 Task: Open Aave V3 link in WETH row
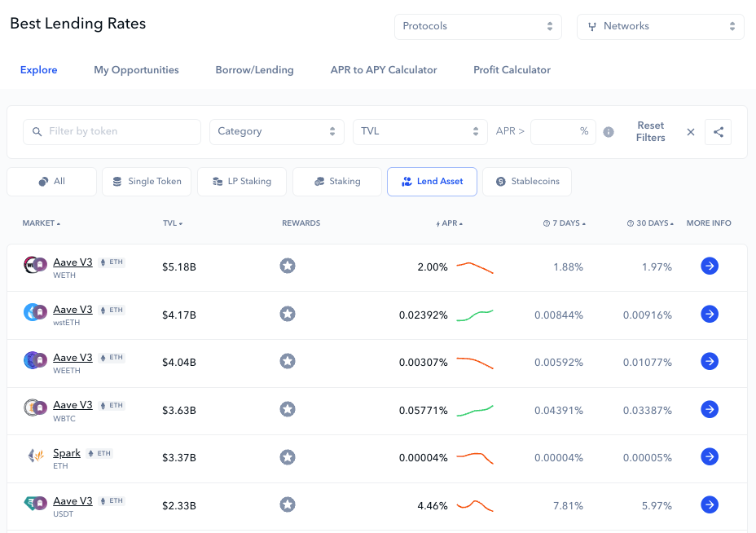(x=73, y=262)
